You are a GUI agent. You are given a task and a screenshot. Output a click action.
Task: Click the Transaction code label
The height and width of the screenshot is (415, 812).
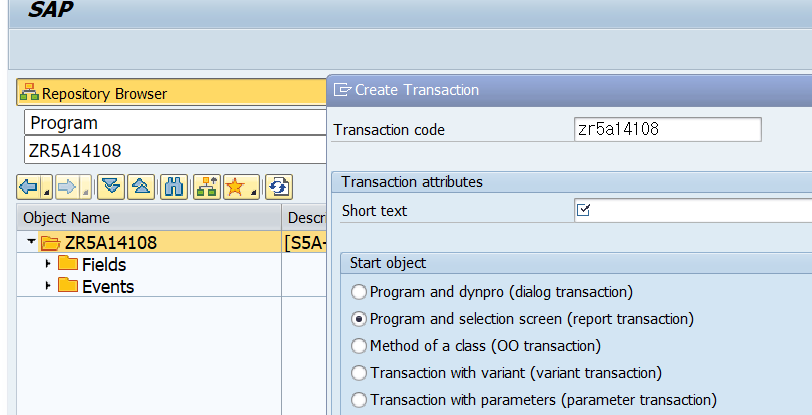click(x=389, y=130)
